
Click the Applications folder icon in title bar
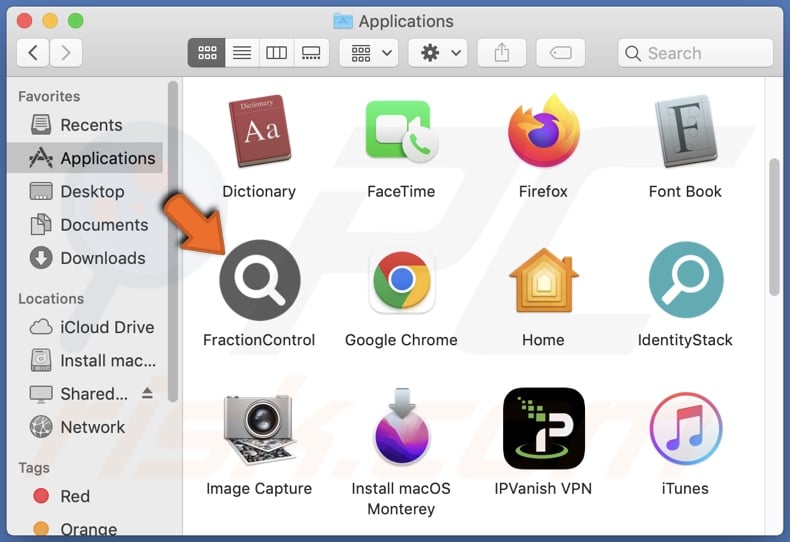click(343, 21)
